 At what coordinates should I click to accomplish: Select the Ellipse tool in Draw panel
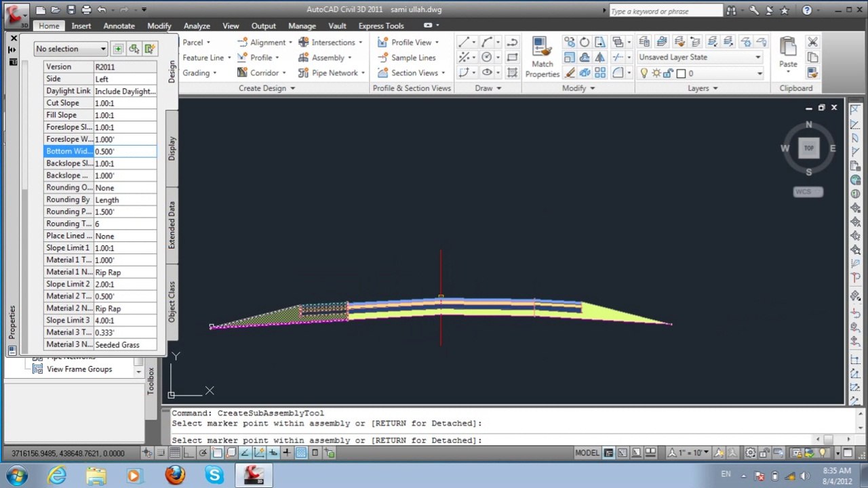tap(486, 73)
